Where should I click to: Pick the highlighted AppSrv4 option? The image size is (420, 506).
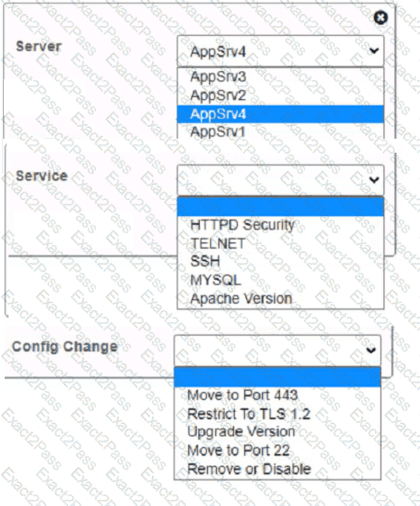pyautogui.click(x=281, y=114)
